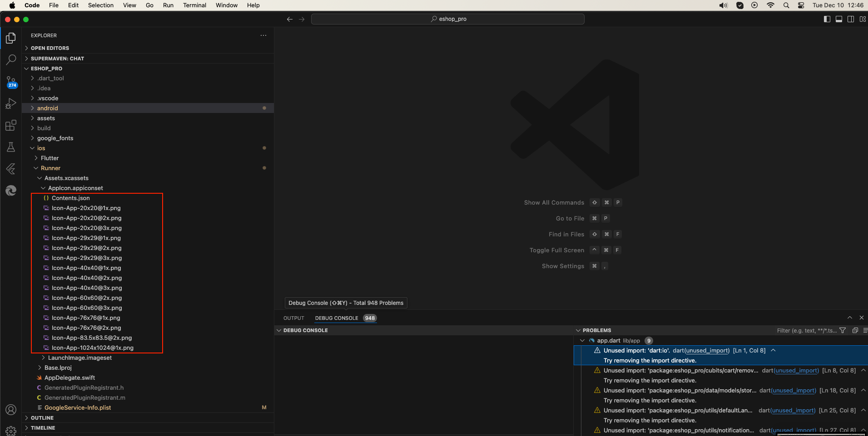Collapse the Runner folder
This screenshot has width=868, height=436.
148,168
